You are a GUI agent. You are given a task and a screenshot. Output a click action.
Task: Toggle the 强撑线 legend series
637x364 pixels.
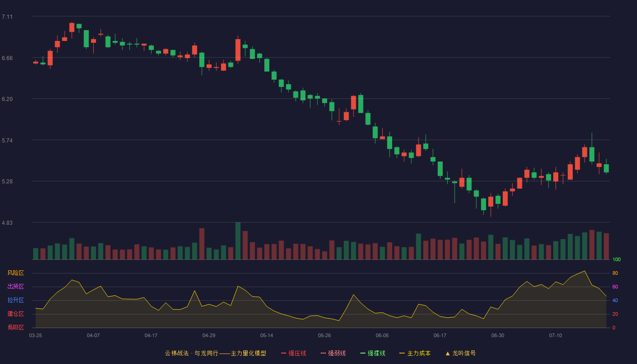coord(373,353)
